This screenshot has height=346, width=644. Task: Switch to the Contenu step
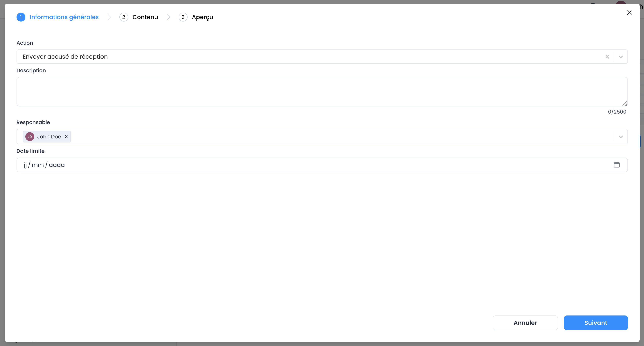pyautogui.click(x=145, y=17)
